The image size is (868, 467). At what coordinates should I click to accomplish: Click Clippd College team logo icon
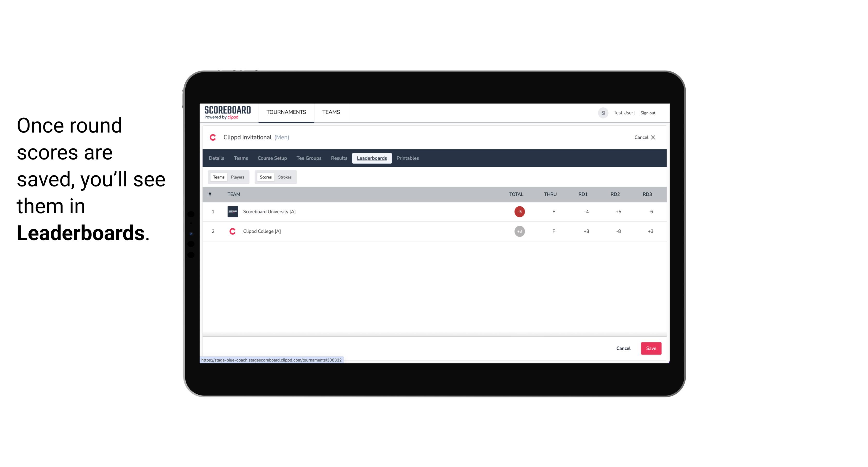232,231
